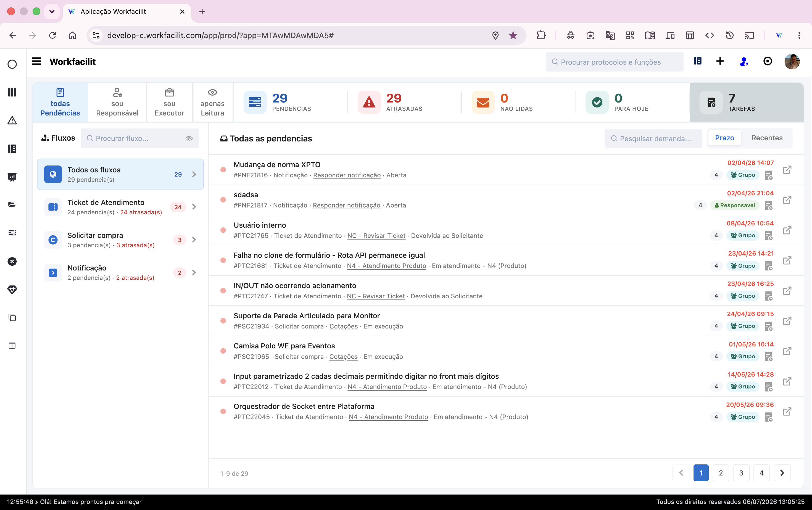Click the Procurar fluxo search field
The height and width of the screenshot is (510, 812).
pyautogui.click(x=139, y=138)
